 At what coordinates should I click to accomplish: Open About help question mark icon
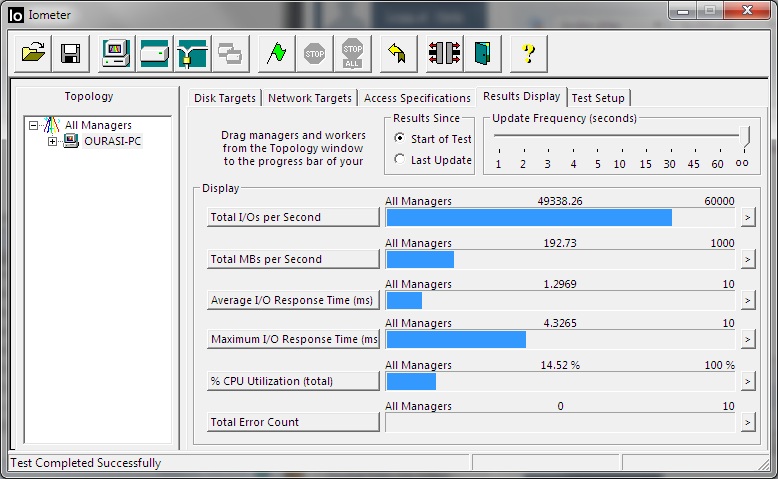[x=528, y=54]
